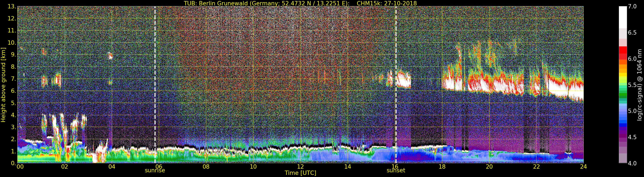Select the '22' time axis tick label
Viewport: 644px width, 177px height.
536,167
